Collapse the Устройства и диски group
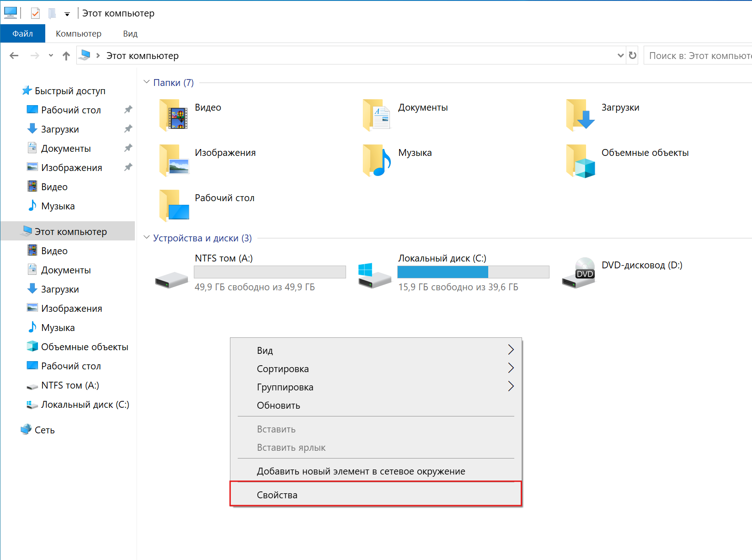The width and height of the screenshot is (752, 560). (147, 238)
